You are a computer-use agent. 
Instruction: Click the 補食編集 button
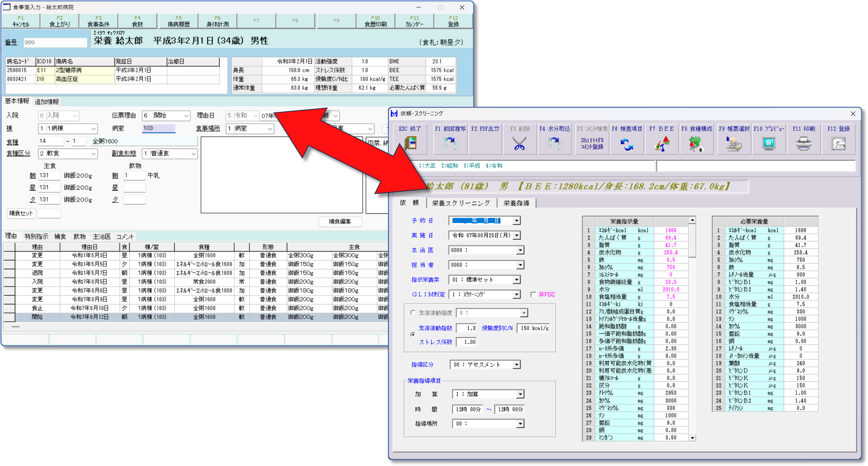[340, 222]
